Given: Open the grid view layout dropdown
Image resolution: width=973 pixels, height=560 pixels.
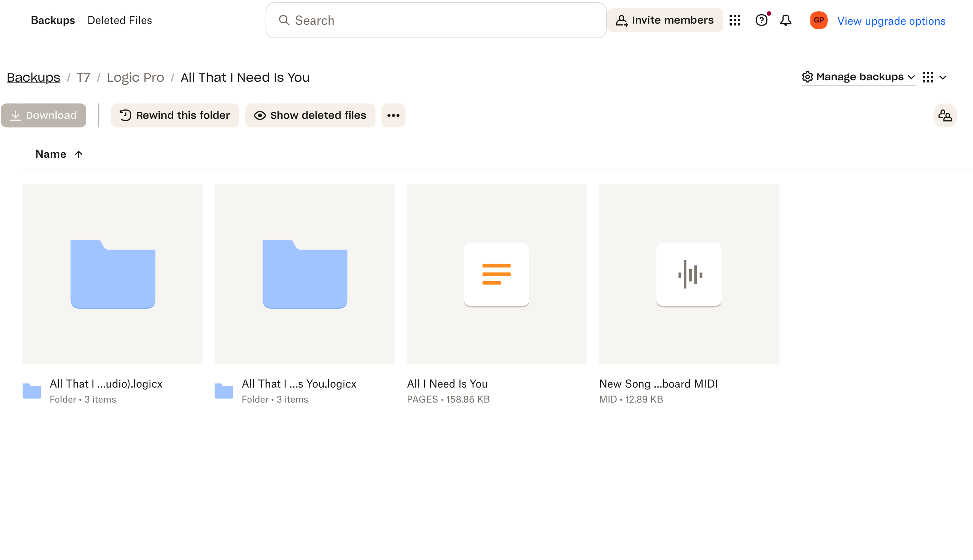Looking at the screenshot, I should pos(934,77).
